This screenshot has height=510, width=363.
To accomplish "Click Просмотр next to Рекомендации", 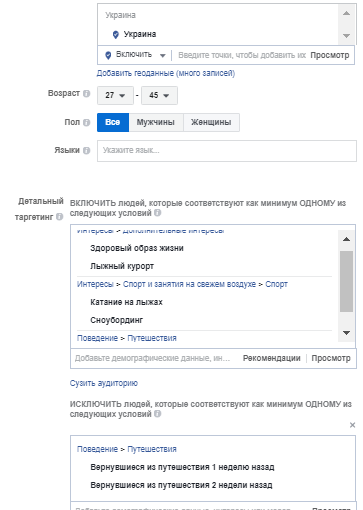I will tap(331, 358).
